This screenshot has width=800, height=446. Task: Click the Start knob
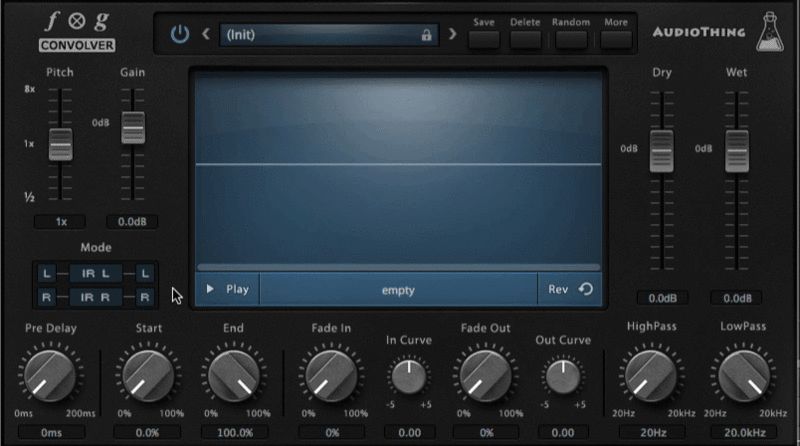148,376
